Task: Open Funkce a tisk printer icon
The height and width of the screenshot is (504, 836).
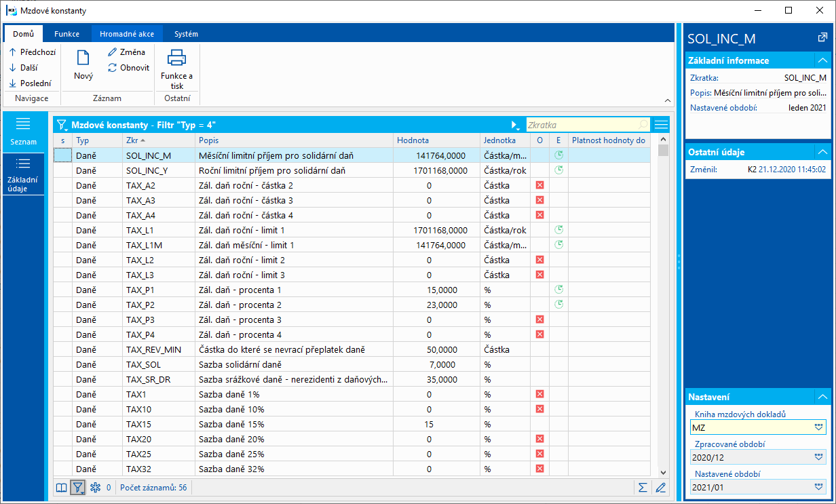Action: pos(176,58)
